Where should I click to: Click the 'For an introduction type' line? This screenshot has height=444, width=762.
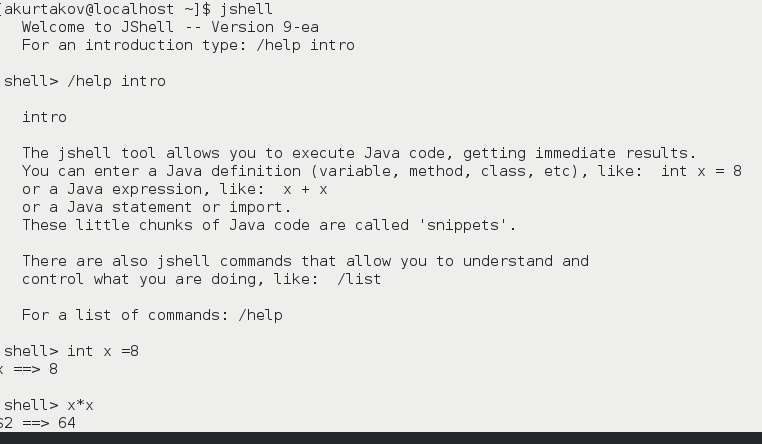(x=188, y=45)
